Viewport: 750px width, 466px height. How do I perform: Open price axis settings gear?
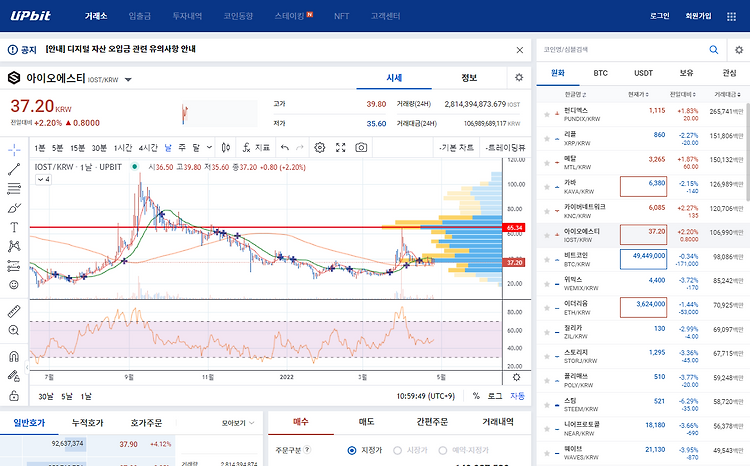[517, 377]
